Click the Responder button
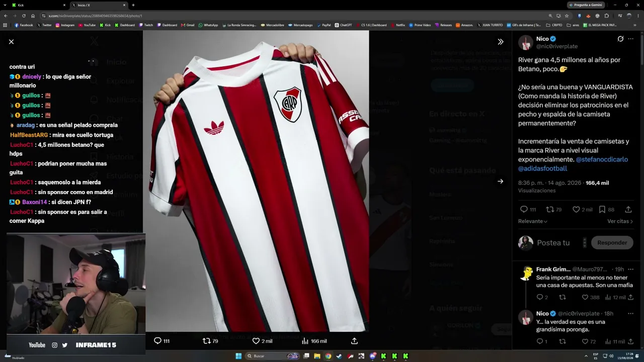The image size is (644, 362). 612,243
